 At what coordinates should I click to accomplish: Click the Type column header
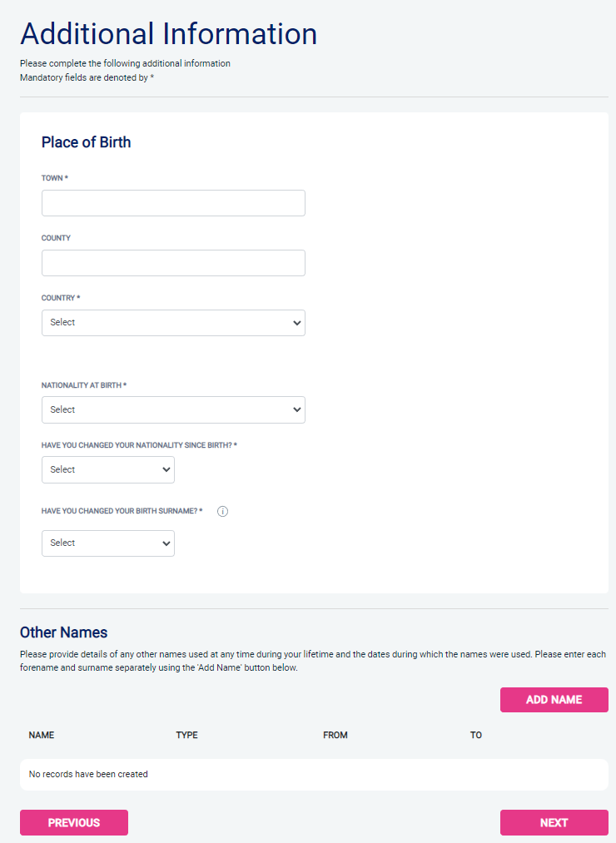pos(186,736)
